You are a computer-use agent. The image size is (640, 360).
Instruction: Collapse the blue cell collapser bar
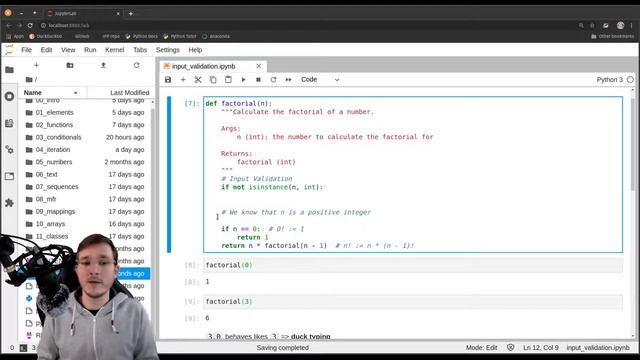point(169,174)
